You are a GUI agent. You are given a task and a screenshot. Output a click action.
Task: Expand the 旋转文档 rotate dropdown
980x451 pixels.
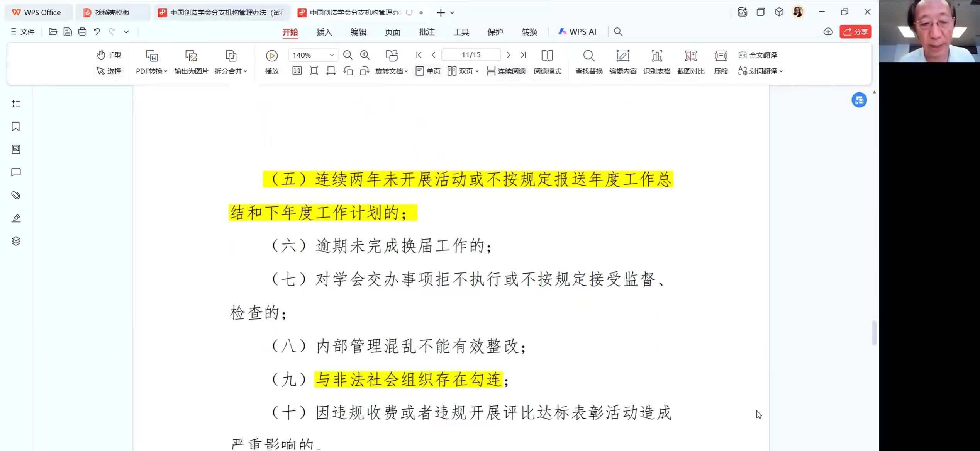391,71
